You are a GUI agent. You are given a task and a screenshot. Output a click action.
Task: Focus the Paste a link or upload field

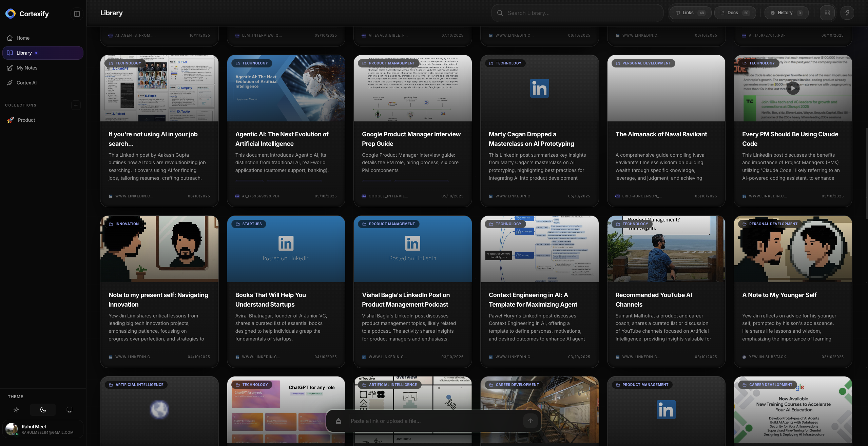pyautogui.click(x=433, y=421)
